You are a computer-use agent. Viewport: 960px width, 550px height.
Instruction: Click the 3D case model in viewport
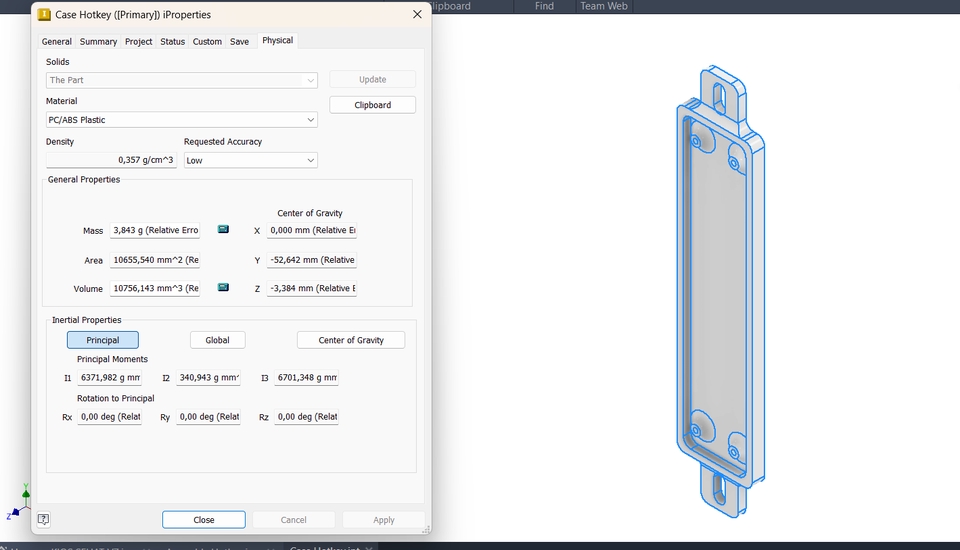[x=721, y=292]
